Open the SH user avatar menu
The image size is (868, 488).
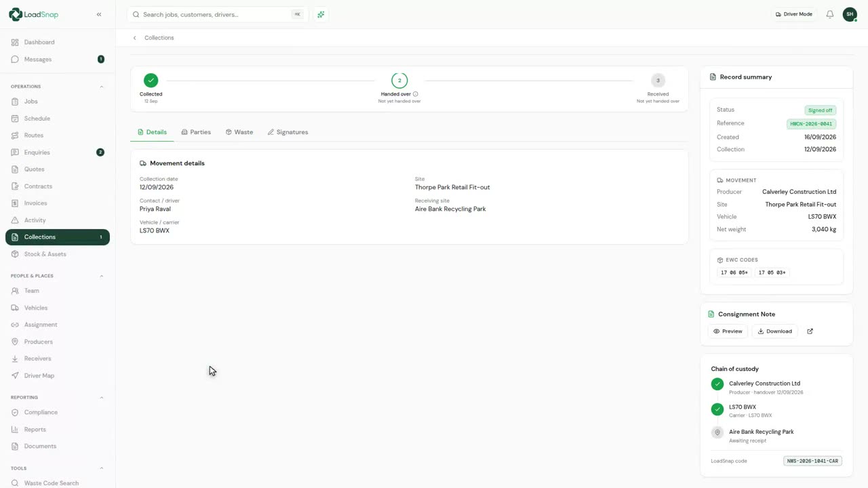850,14
